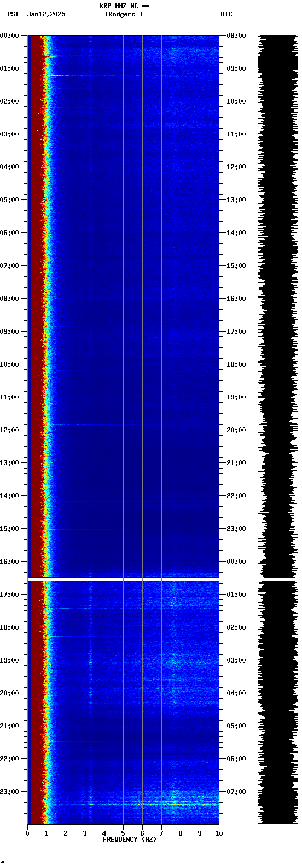Select the '10:00' label on the PST axis

point(9,364)
